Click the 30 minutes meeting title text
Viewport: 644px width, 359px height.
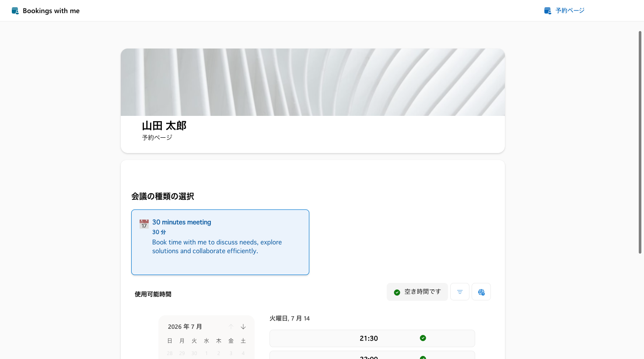182,222
